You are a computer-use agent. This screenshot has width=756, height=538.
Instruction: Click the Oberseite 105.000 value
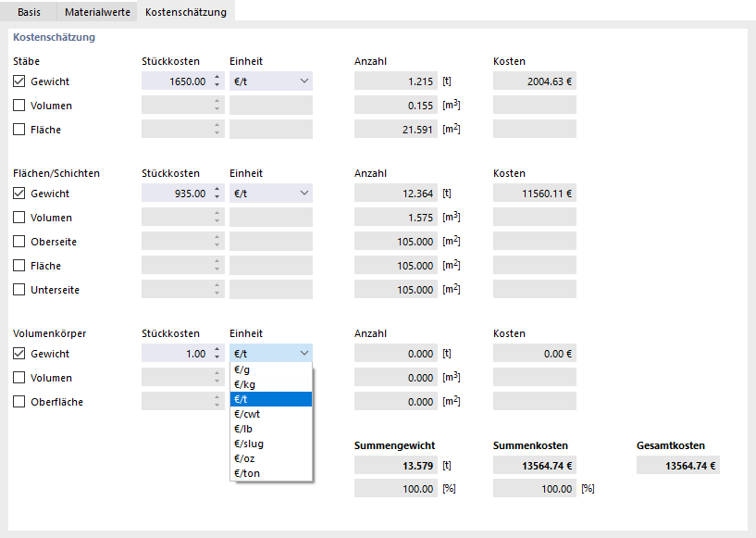(396, 242)
